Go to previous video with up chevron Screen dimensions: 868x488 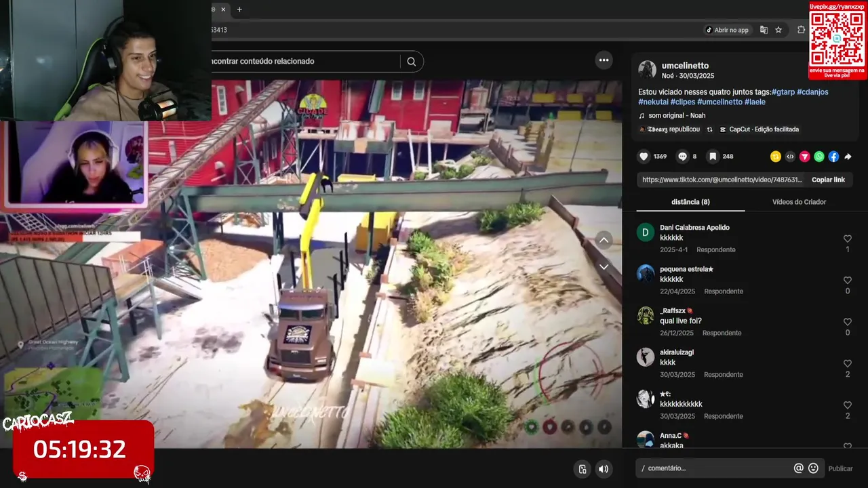(x=604, y=241)
